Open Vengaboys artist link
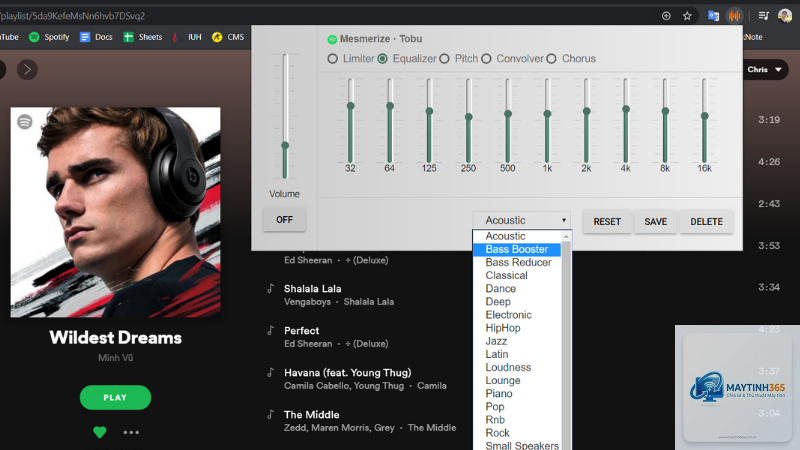The height and width of the screenshot is (450, 800). [x=307, y=302]
